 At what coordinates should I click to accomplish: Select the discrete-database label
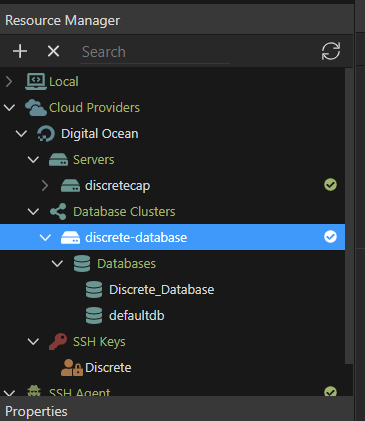136,238
